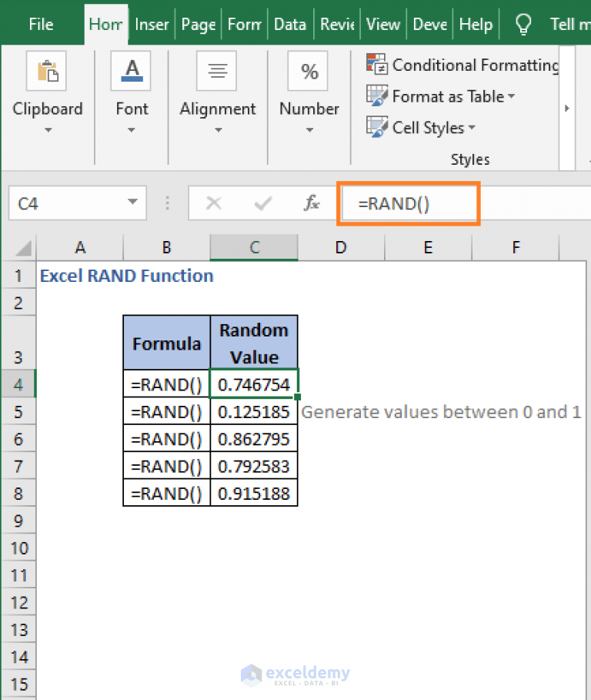Expand the Cell Styles dropdown arrow
591x700 pixels.
[x=472, y=128]
